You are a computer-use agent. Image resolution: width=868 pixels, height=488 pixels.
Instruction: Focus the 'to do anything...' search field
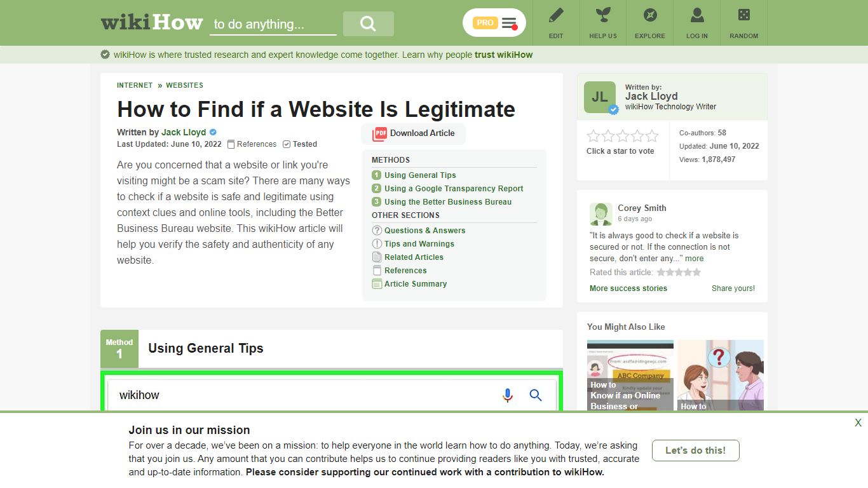[273, 24]
